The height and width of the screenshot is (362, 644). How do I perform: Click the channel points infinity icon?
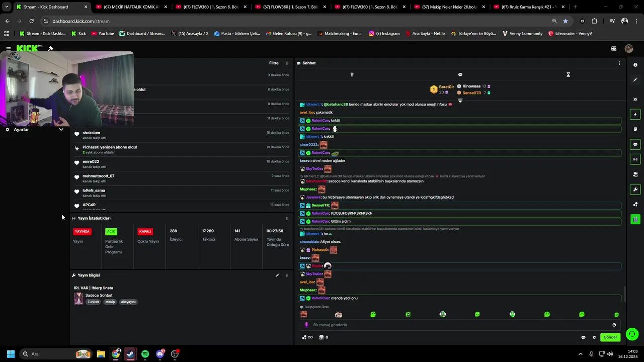[307, 337]
